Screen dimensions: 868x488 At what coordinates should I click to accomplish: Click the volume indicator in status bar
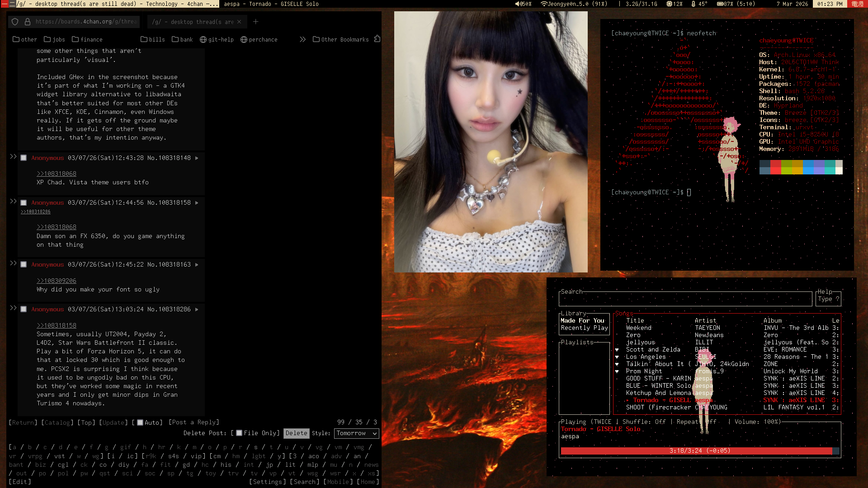(x=524, y=4)
